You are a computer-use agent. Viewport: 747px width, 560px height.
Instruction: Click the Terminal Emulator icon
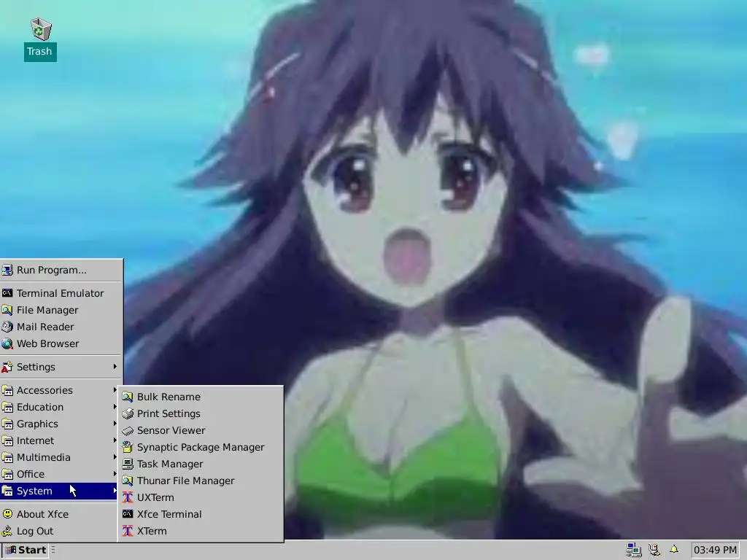coord(7,293)
